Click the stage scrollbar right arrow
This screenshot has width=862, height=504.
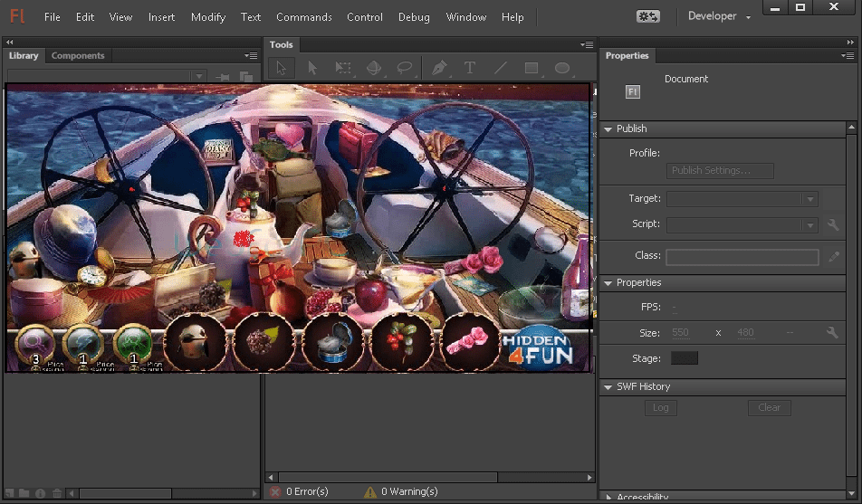point(589,477)
